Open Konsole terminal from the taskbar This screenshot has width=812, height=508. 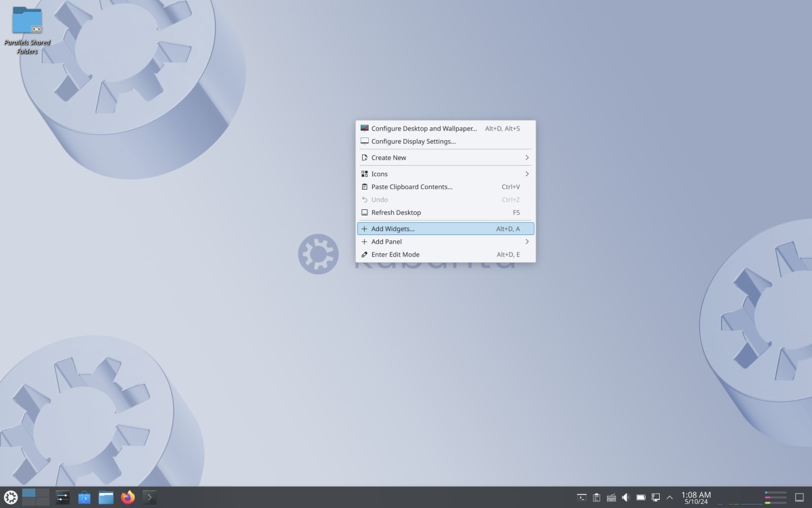[150, 498]
